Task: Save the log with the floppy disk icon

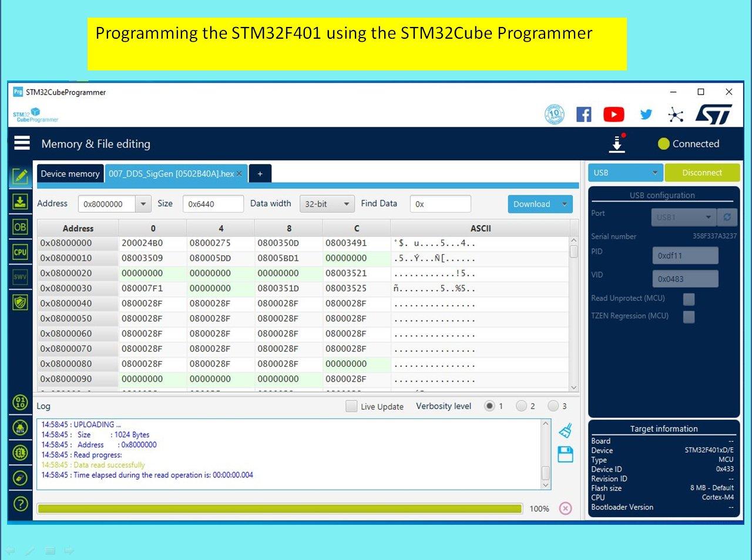Action: 565,454
